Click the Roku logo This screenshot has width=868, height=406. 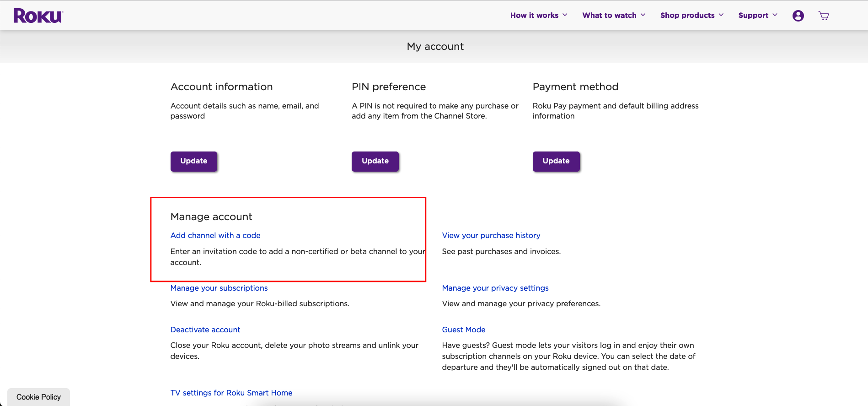click(38, 16)
